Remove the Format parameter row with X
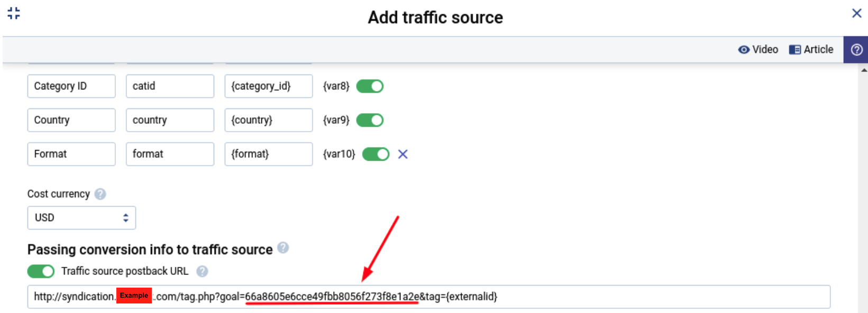 coord(403,154)
